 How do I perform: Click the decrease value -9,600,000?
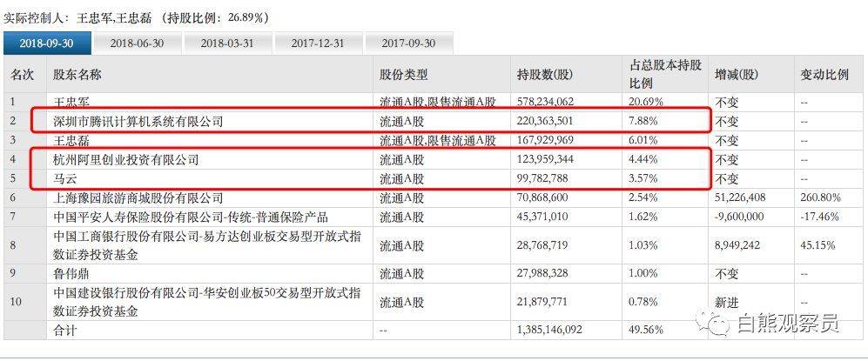point(739,217)
